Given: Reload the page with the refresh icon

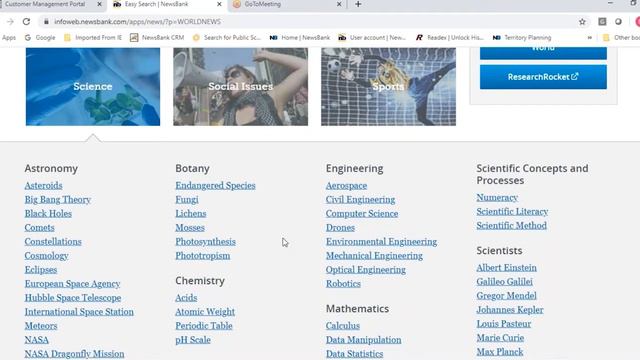Looking at the screenshot, I should coord(26,22).
